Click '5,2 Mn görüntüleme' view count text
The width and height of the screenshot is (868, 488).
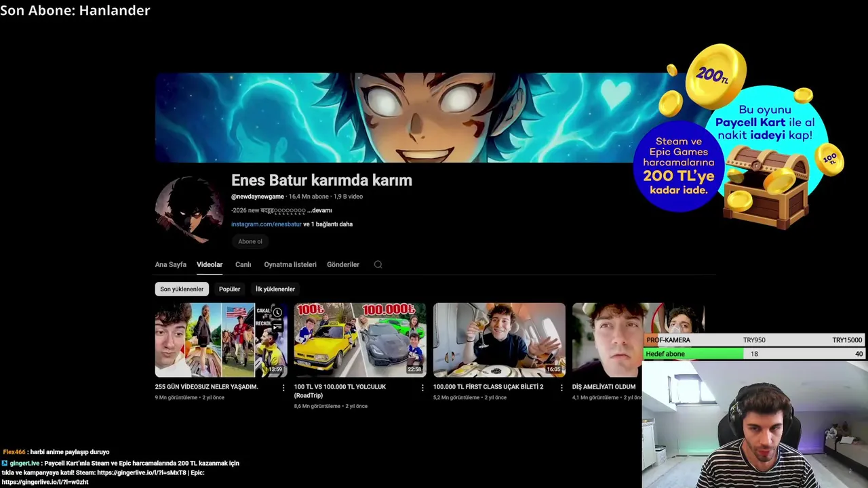pos(456,398)
